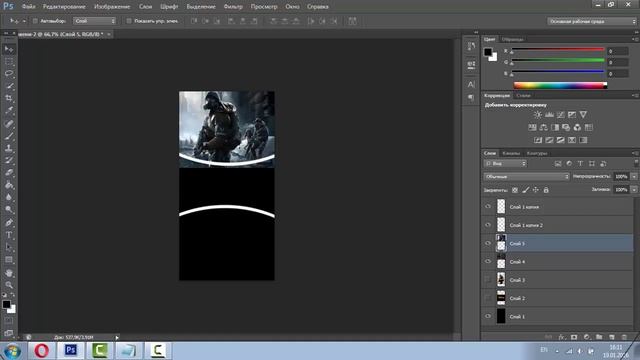
Task: Open the Файл menu
Action: coord(29,7)
